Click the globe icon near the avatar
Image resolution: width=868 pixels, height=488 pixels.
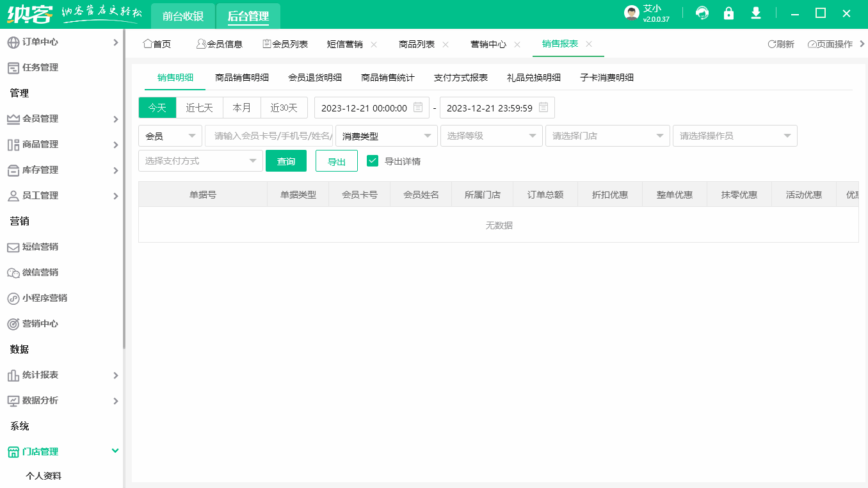point(702,13)
